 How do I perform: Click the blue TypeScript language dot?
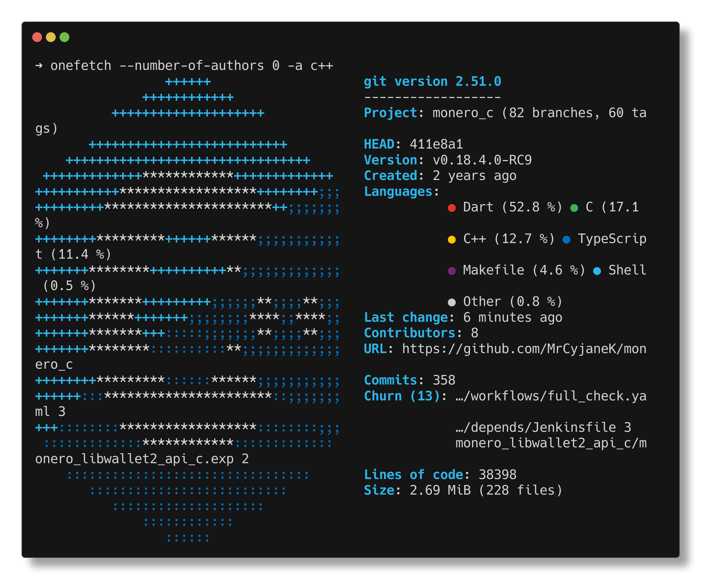[566, 240]
